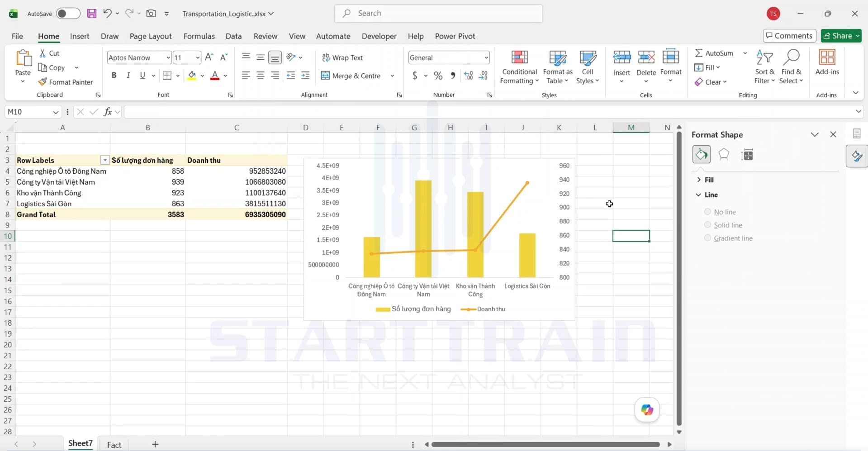
Task: Open the Row Labels filter dropdown
Action: tap(105, 160)
